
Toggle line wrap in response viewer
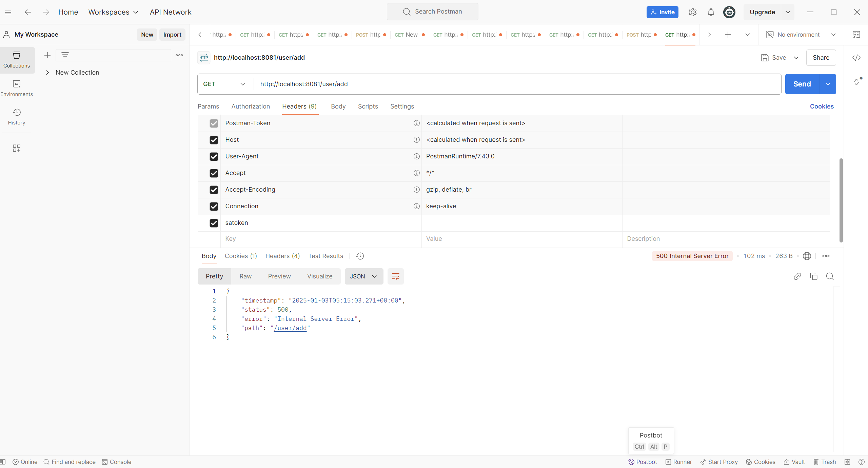click(395, 276)
